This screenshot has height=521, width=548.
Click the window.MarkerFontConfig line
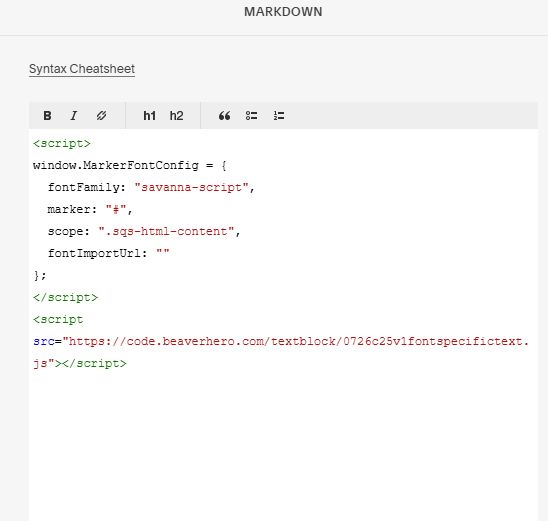click(130, 165)
